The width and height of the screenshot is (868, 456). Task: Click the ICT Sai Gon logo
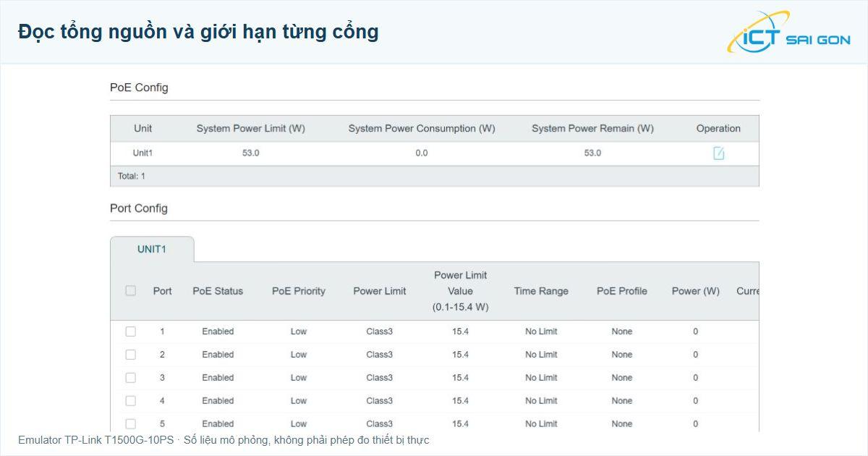coord(788,33)
